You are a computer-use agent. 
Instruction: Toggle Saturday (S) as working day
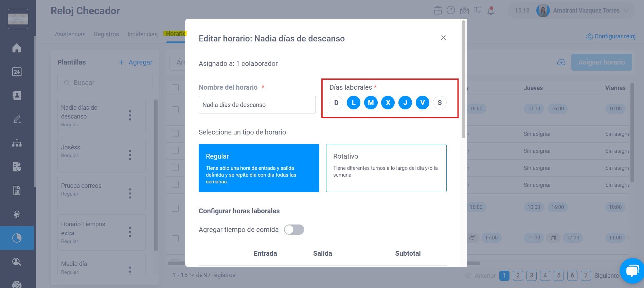(440, 103)
